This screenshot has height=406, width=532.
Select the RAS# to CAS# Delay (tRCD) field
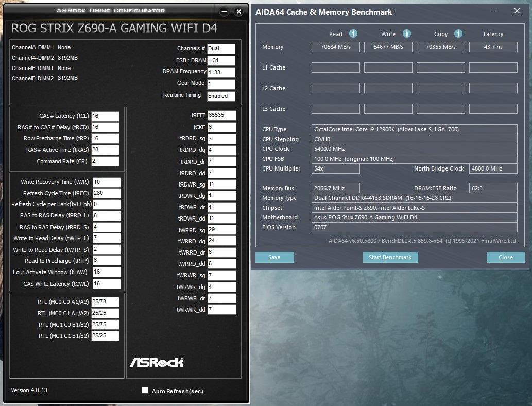[x=105, y=127]
